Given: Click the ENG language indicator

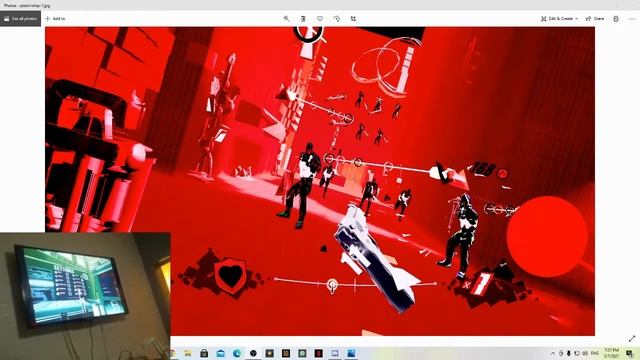Looking at the screenshot, I should tap(595, 353).
